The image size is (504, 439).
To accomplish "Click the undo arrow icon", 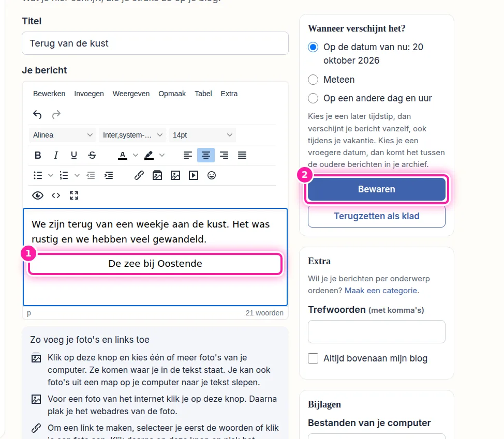I will pos(37,114).
